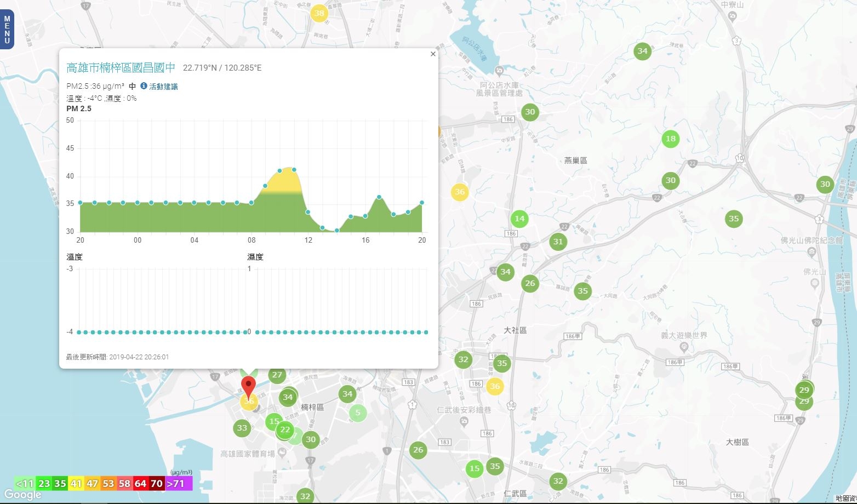Click the 溫度 chart heading
This screenshot has height=504, width=857.
[75, 257]
